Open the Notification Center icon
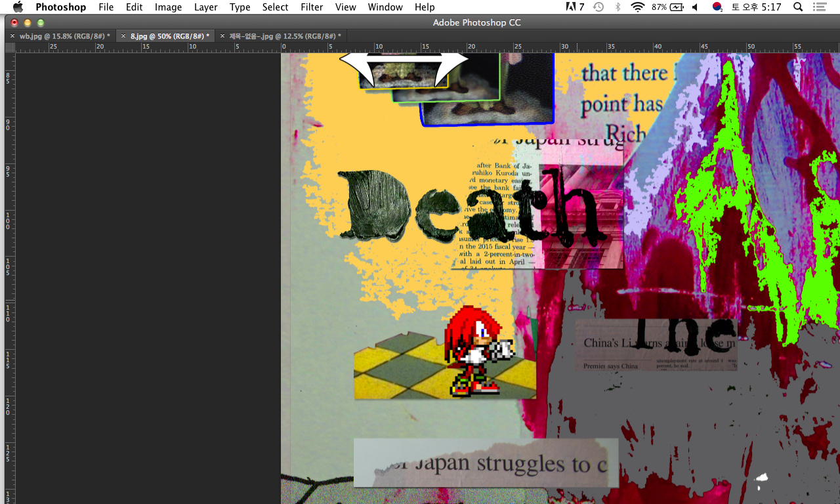Image resolution: width=840 pixels, height=504 pixels. [820, 7]
